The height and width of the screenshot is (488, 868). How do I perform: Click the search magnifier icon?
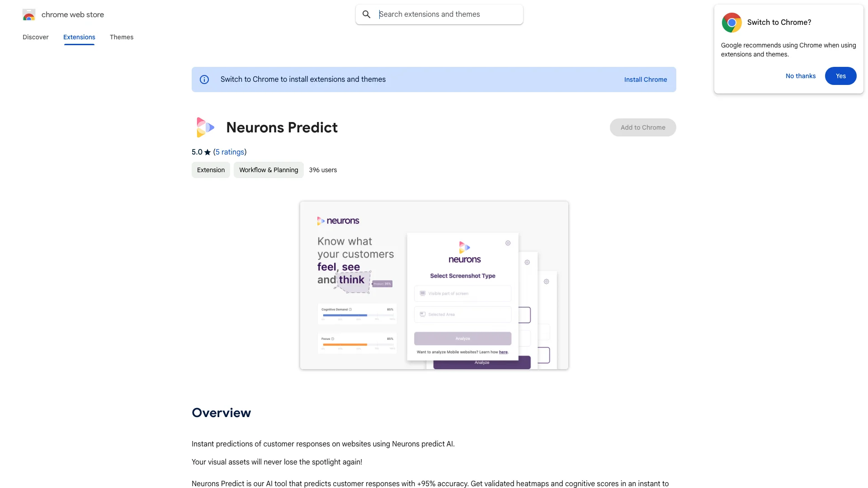point(367,14)
